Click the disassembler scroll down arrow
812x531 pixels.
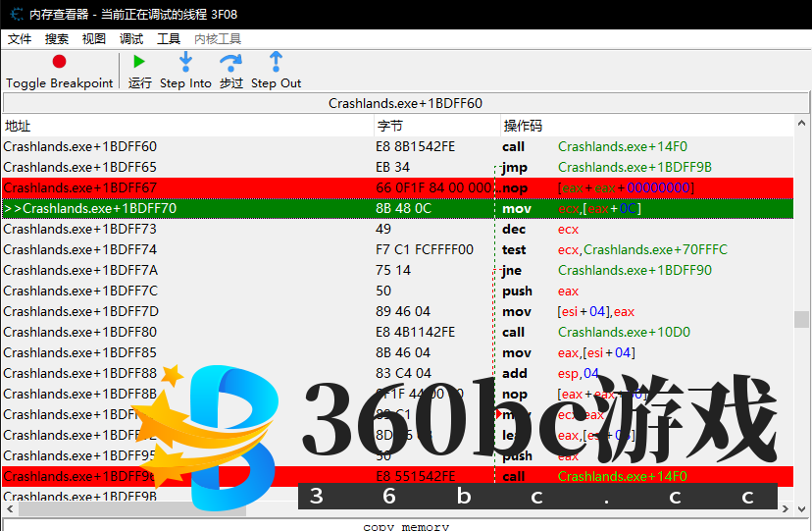click(801, 508)
